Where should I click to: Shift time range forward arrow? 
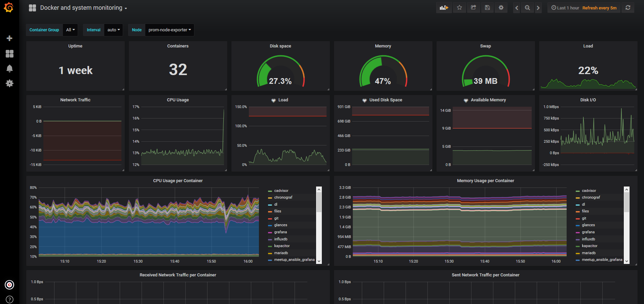(x=538, y=8)
